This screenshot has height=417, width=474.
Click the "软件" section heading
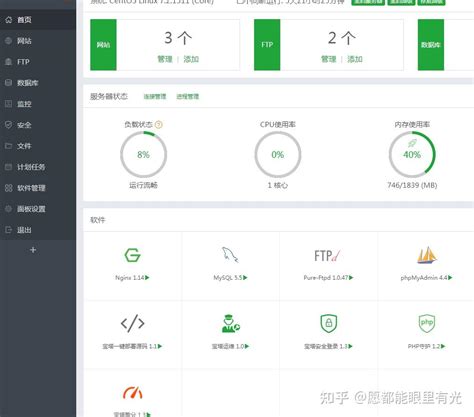tap(98, 220)
